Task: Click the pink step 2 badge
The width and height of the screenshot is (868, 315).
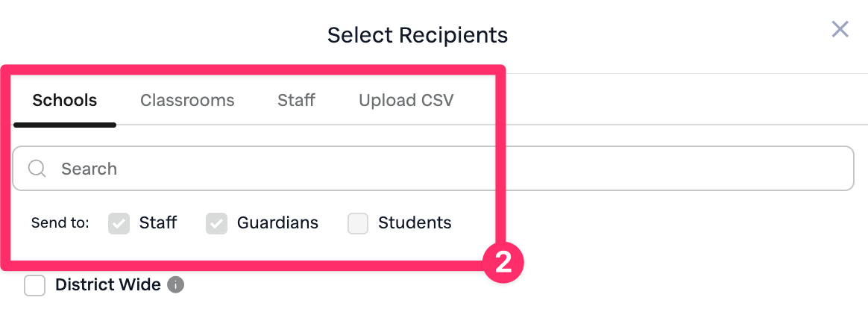Action: pyautogui.click(x=503, y=264)
